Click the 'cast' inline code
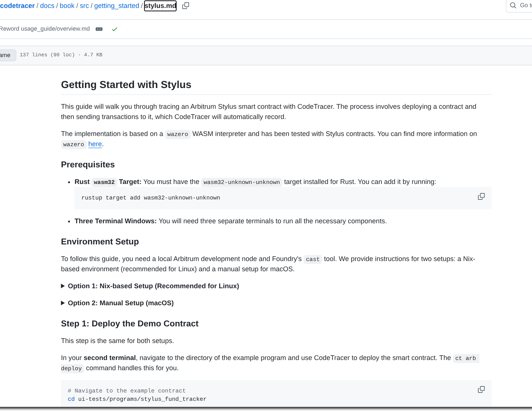532x411 pixels. (x=313, y=259)
